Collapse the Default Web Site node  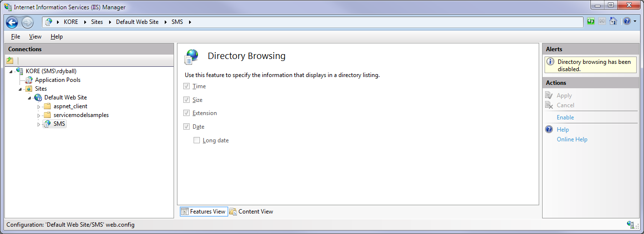point(30,98)
